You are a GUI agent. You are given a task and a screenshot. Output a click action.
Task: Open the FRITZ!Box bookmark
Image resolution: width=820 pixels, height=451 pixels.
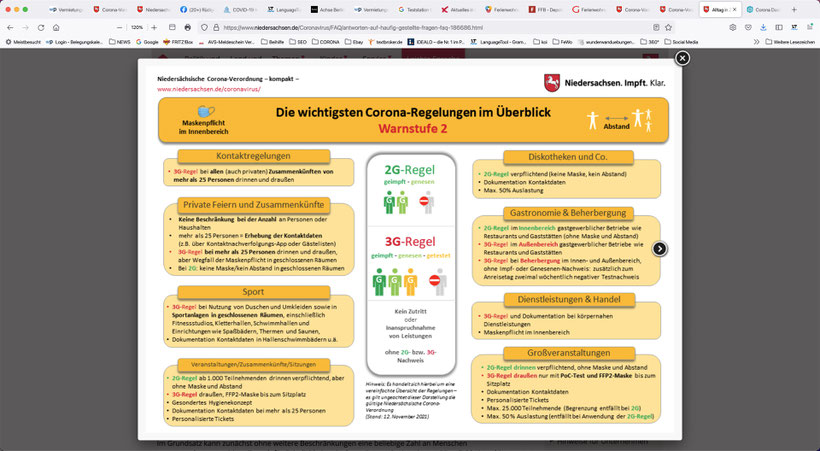point(178,42)
